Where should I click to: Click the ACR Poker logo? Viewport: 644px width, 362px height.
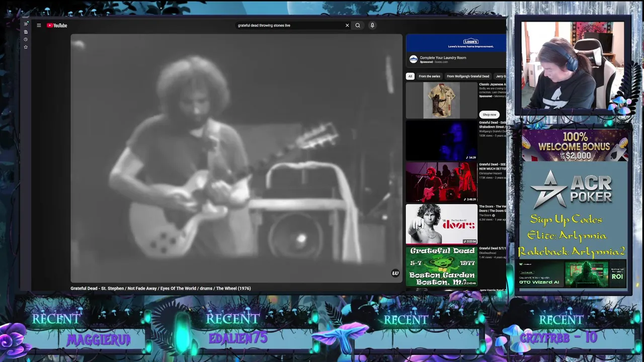click(x=571, y=190)
